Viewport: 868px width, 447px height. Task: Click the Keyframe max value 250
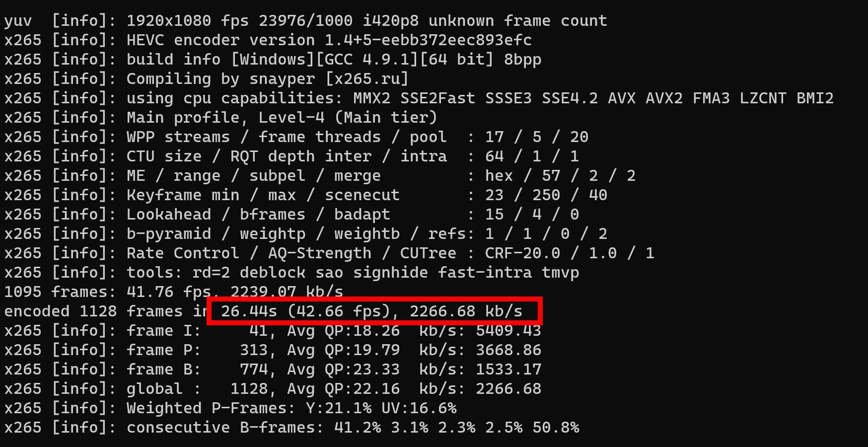pyautogui.click(x=546, y=195)
